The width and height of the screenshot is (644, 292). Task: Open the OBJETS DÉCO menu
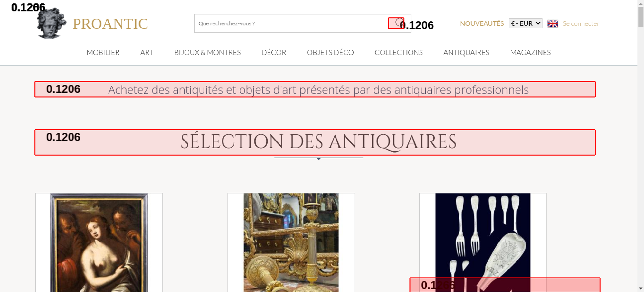330,52
